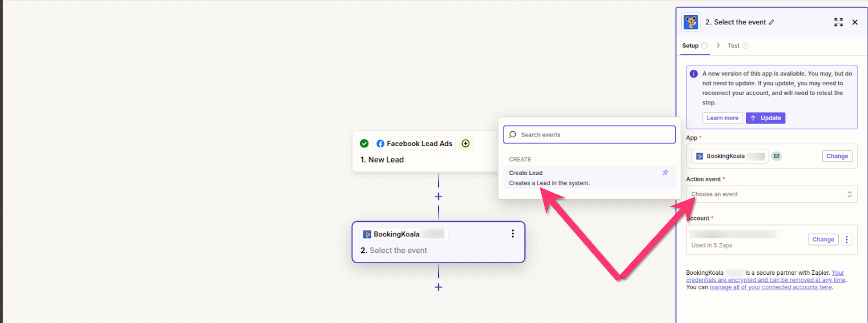Add a step between Facebook and BookingKoala
Image resolution: width=868 pixels, height=323 pixels.
tap(438, 197)
